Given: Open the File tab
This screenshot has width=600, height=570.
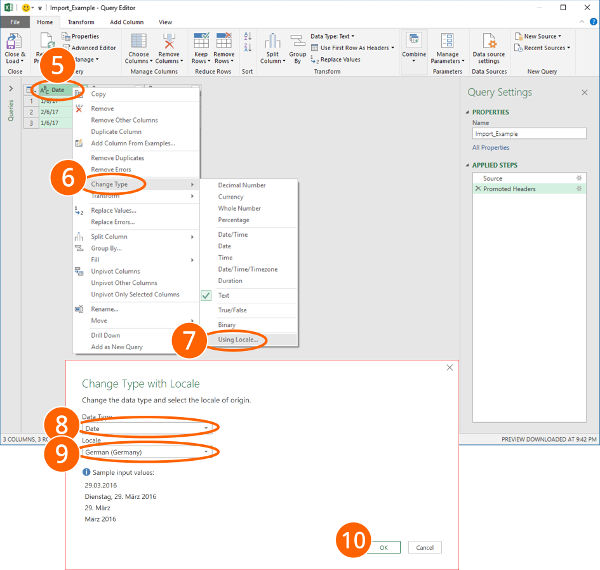Looking at the screenshot, I should (15, 22).
